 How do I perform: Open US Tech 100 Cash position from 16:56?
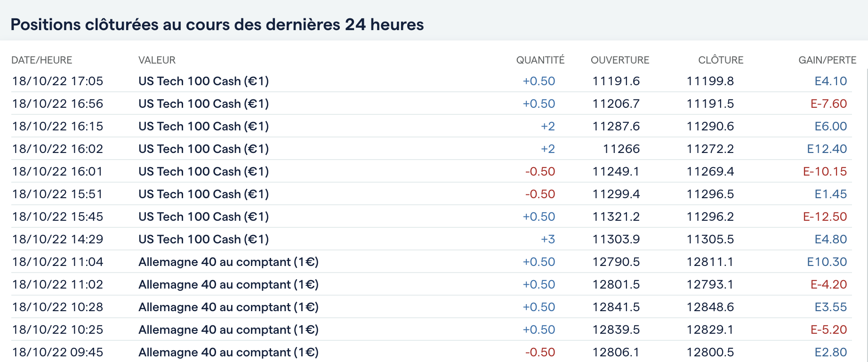point(203,104)
